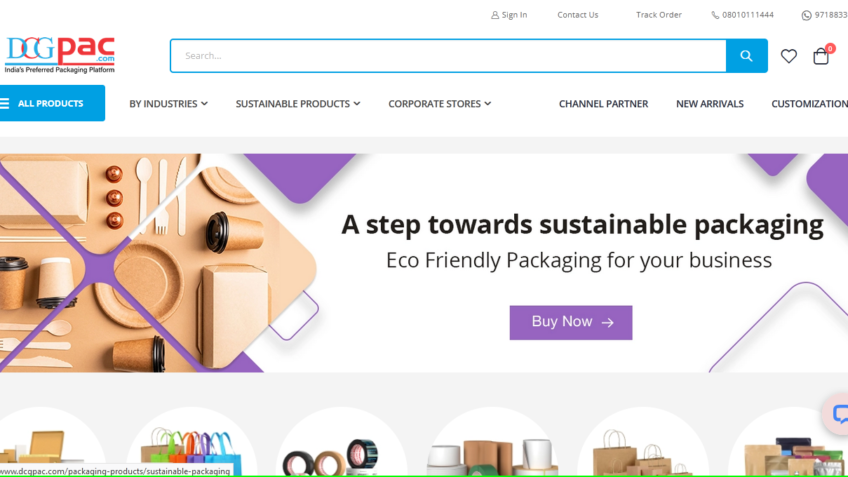This screenshot has width=848, height=477.
Task: Open the Track Order link
Action: tap(659, 15)
